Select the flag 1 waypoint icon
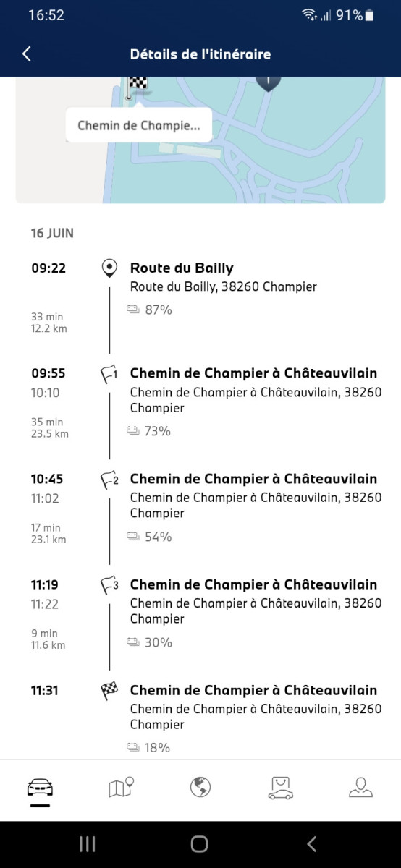The image size is (401, 868). 109,374
